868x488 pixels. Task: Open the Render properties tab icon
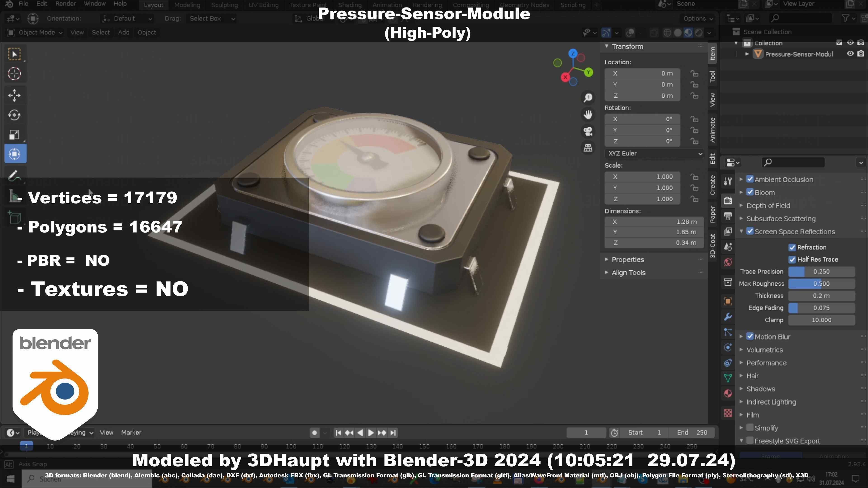(728, 201)
